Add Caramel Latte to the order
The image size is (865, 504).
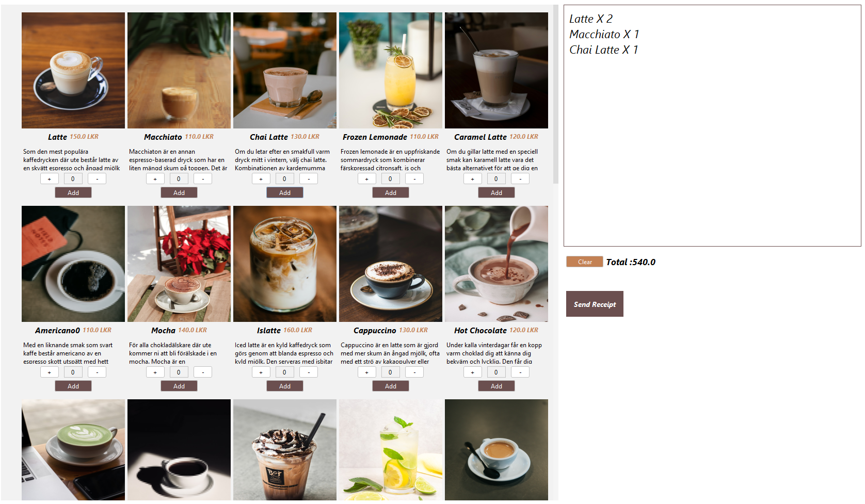496,192
